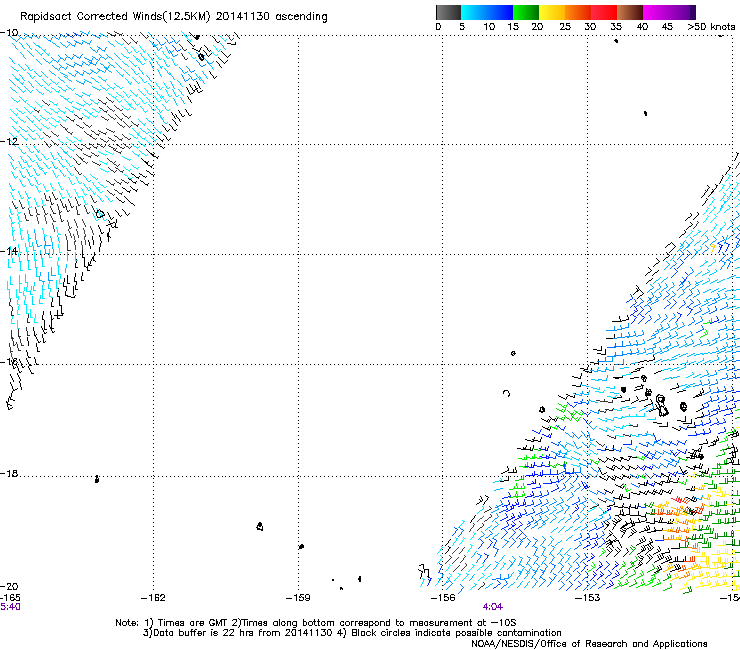The height and width of the screenshot is (650, 740).
Task: Click the '-165' longitude label
Action: [10, 598]
